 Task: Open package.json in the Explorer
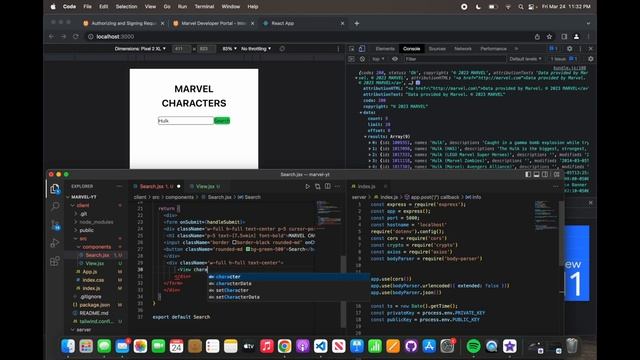pos(94,305)
